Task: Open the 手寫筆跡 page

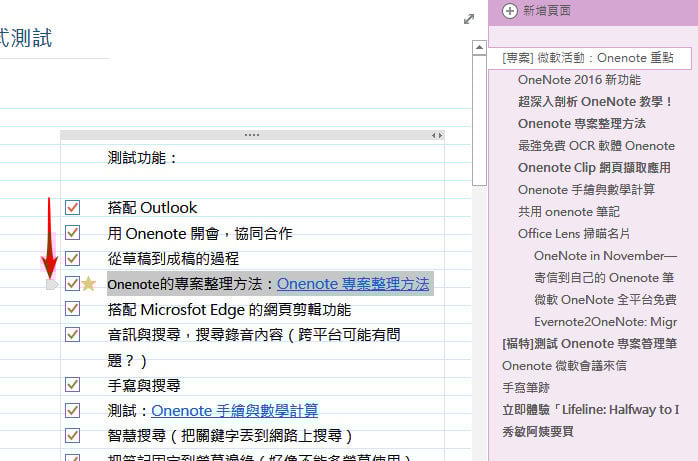Action: point(526,388)
